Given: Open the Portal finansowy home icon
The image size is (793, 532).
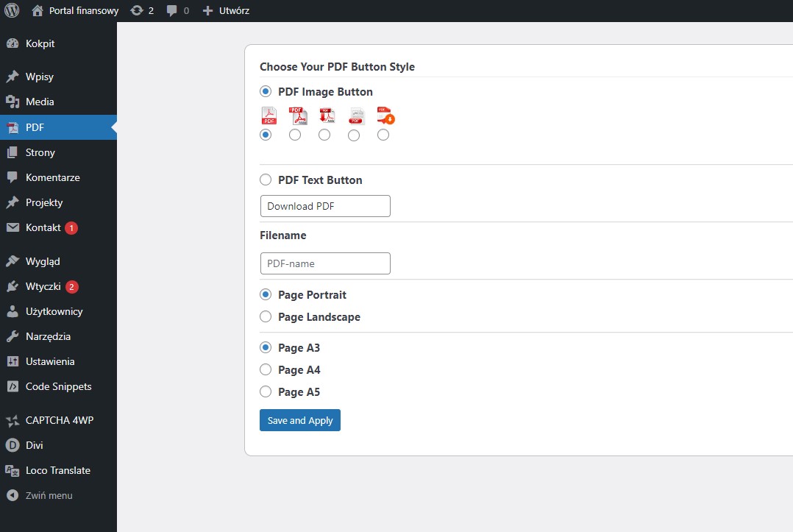Looking at the screenshot, I should tap(38, 10).
